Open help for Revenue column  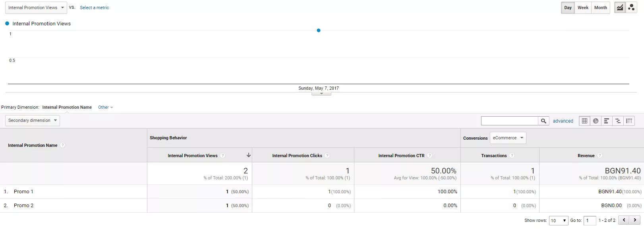pyautogui.click(x=600, y=156)
